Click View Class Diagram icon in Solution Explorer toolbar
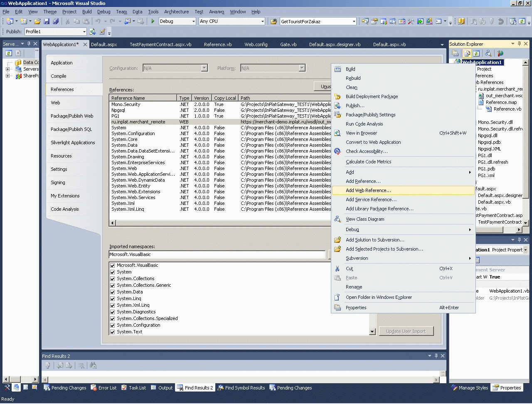The image size is (532, 404). coord(488,53)
